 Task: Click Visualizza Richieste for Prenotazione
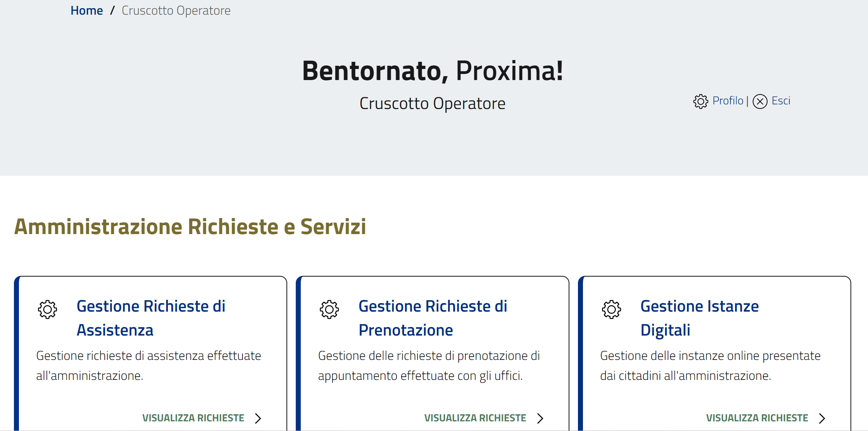pos(475,418)
